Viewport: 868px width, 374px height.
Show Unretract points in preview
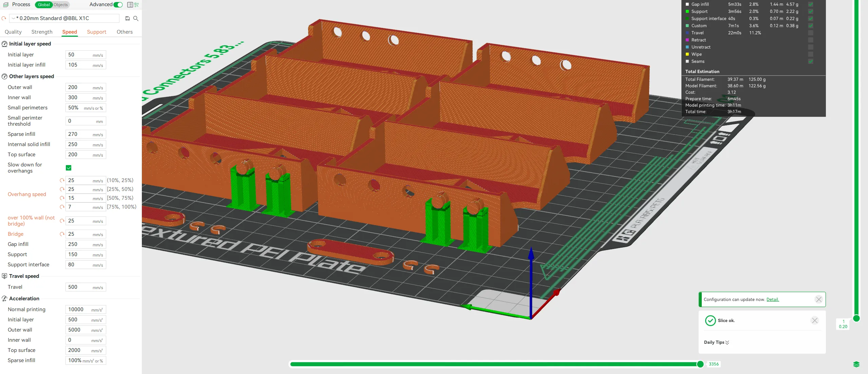pos(811,47)
